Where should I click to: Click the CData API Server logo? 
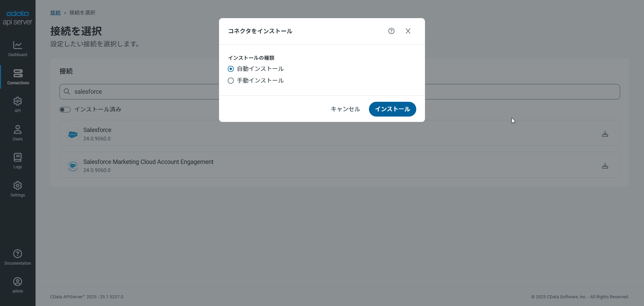point(17,18)
